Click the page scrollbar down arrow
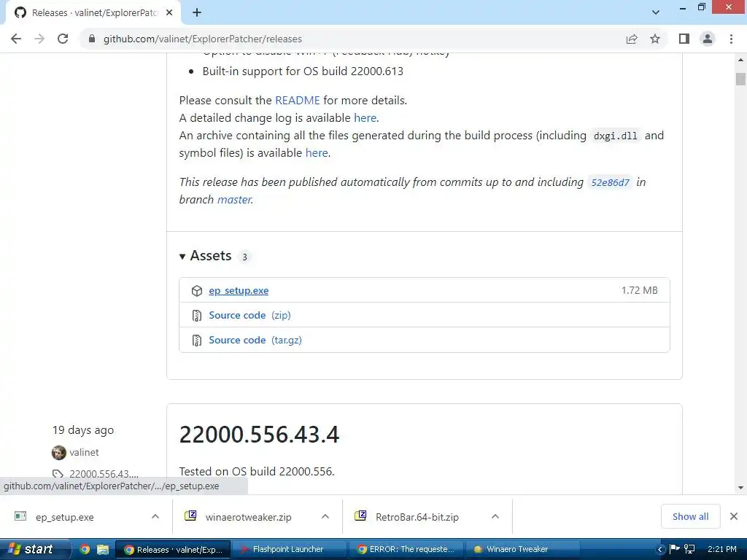The image size is (747, 560). [740, 488]
